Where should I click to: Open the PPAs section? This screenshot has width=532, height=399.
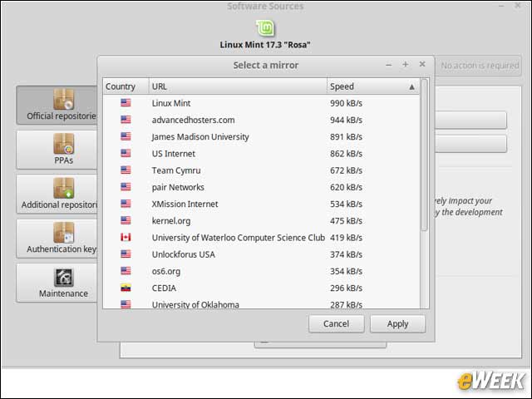(x=57, y=150)
